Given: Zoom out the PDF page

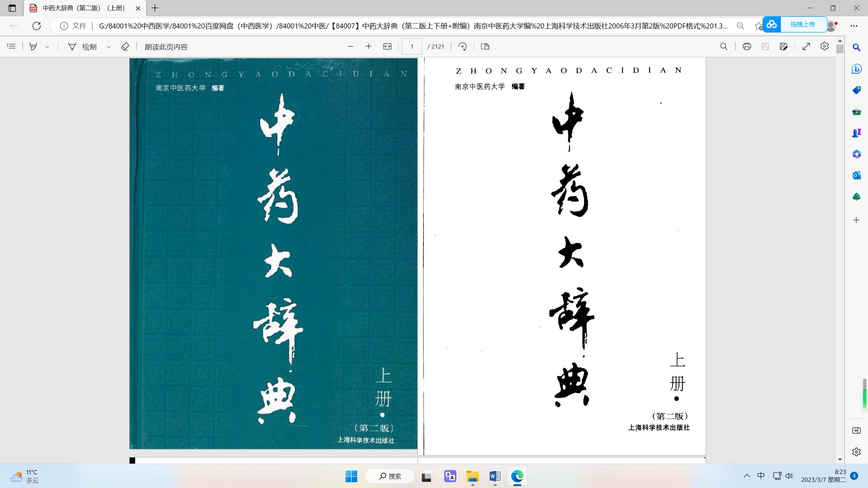Looking at the screenshot, I should (x=351, y=46).
